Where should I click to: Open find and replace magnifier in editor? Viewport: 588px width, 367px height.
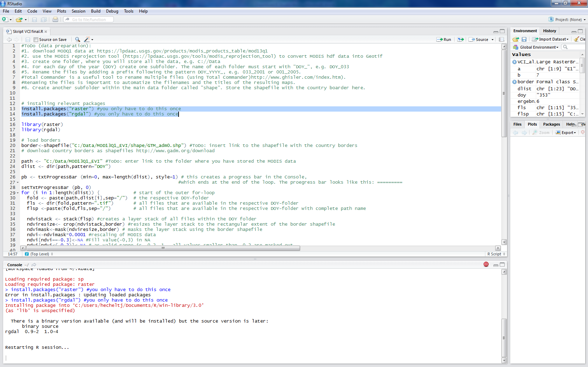coord(77,40)
